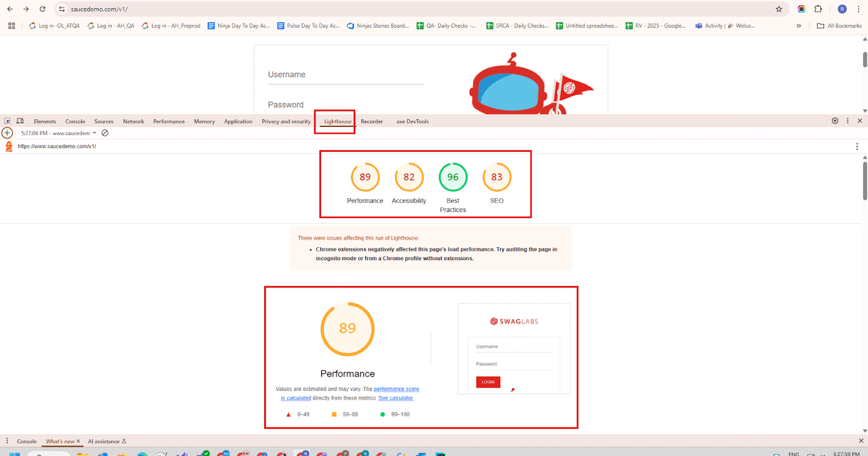868x456 pixels.
Task: Open the apps grid in bookmarks bar
Action: pyautogui.click(x=12, y=26)
